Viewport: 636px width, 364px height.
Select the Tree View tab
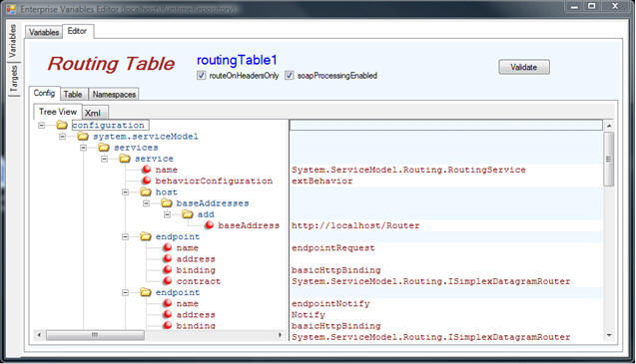click(x=58, y=112)
